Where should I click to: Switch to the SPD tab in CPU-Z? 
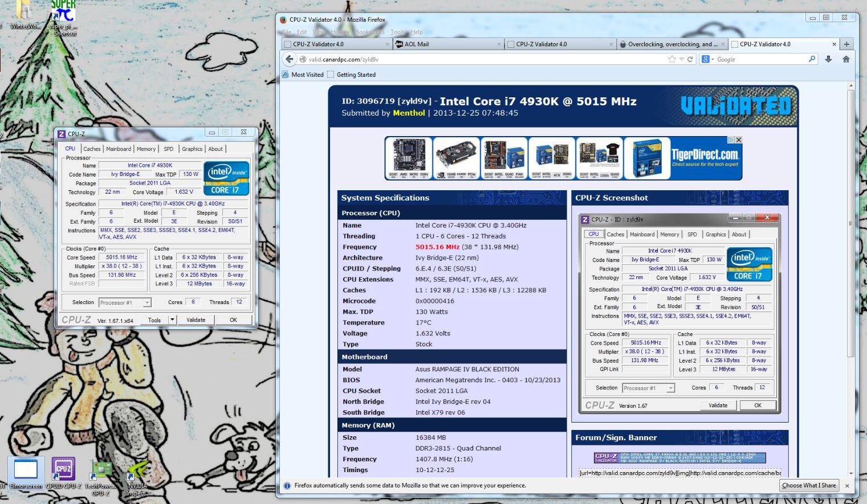tap(169, 149)
